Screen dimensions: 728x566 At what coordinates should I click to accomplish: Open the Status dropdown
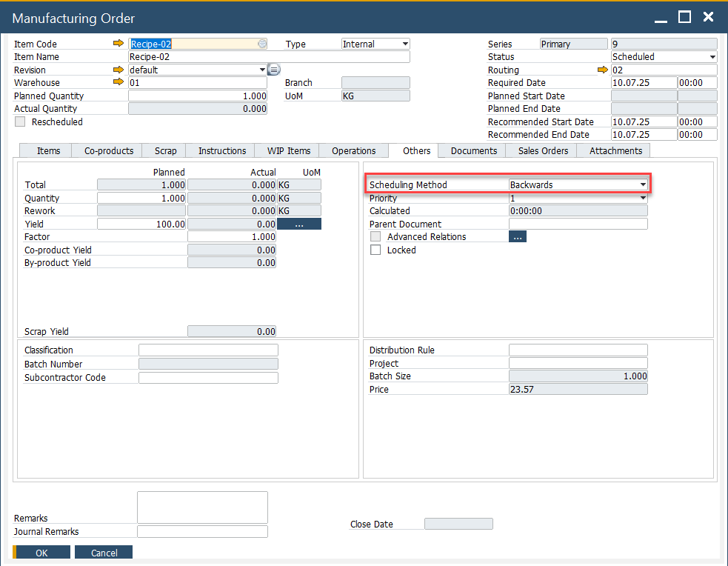712,57
